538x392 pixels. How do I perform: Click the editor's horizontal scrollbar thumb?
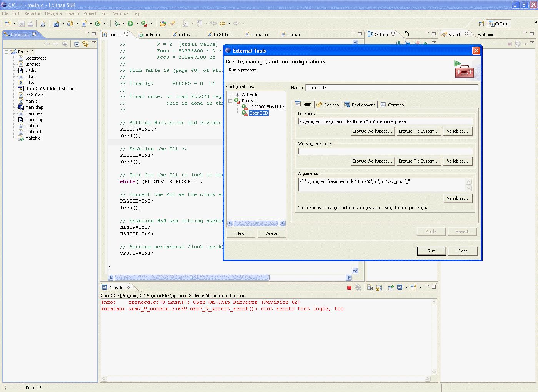point(192,277)
